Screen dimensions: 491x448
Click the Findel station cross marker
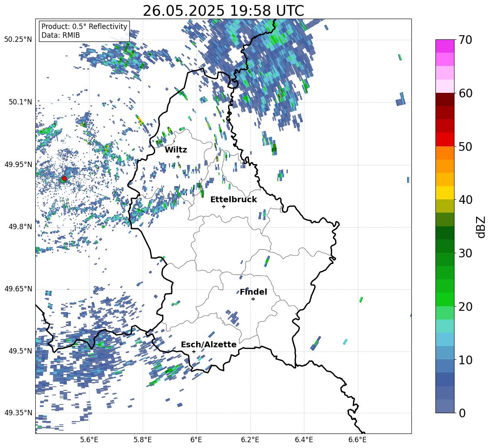[253, 299]
